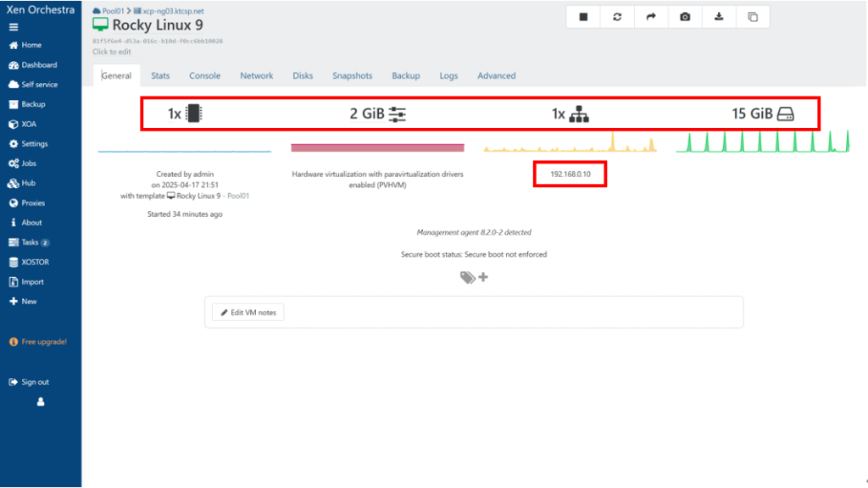The image size is (868, 488).
Task: Open Dashboard from the sidebar
Action: pyautogui.click(x=39, y=64)
